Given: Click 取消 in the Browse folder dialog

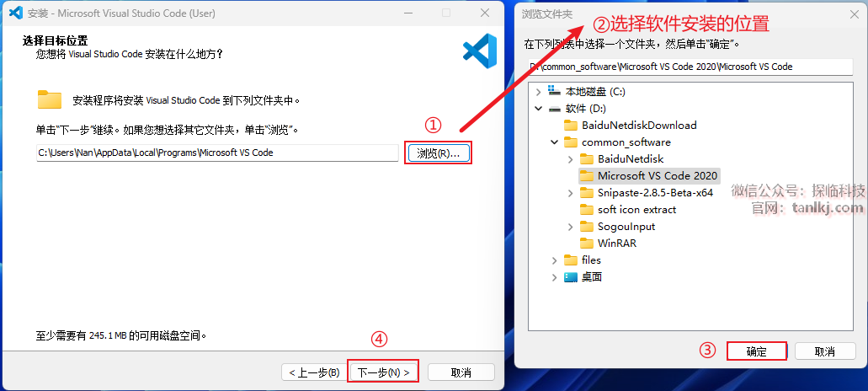Looking at the screenshot, I should click(825, 351).
